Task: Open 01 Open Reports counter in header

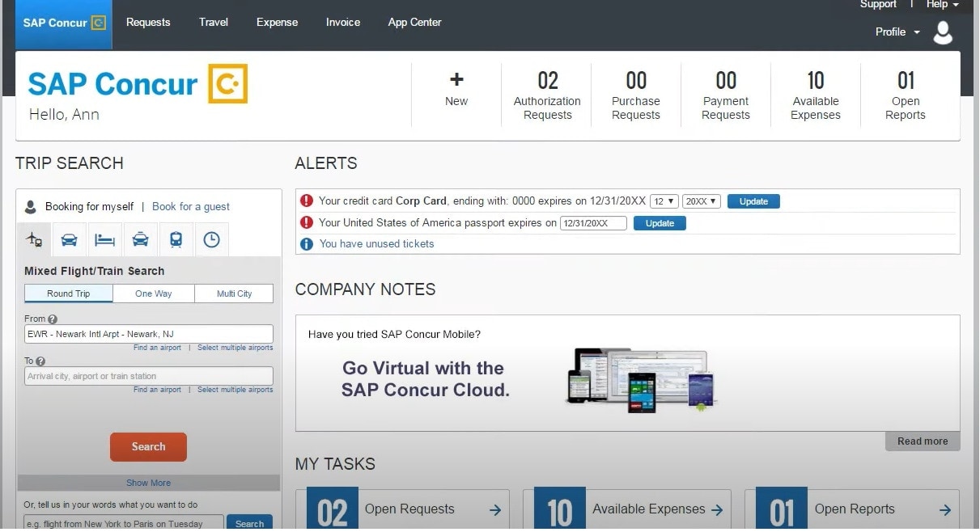Action: coord(906,95)
